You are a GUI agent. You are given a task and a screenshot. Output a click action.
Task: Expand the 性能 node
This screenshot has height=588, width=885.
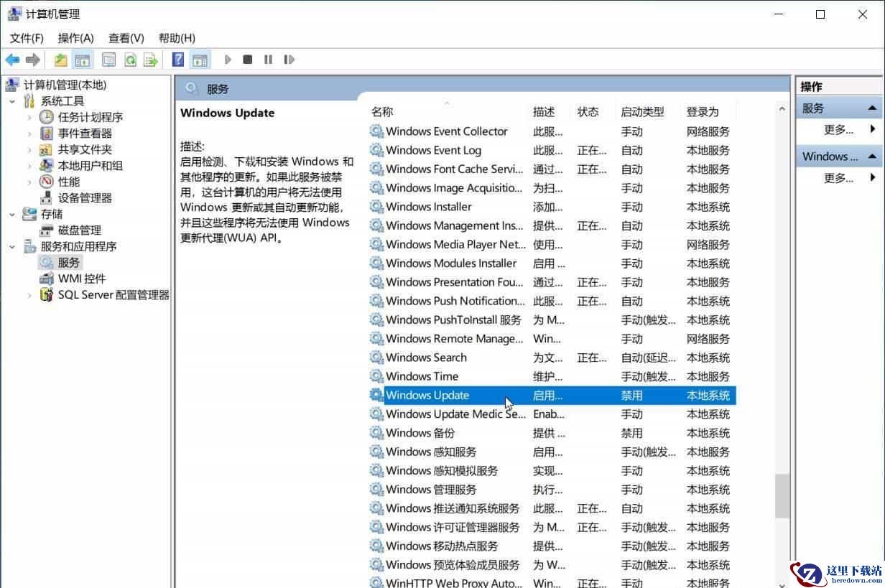pos(29,182)
